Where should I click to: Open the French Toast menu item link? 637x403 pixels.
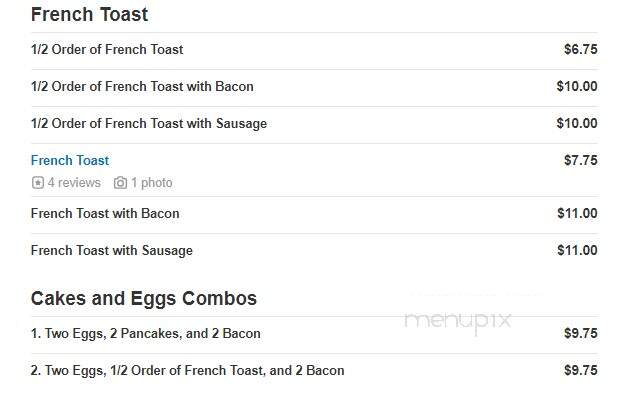(70, 160)
